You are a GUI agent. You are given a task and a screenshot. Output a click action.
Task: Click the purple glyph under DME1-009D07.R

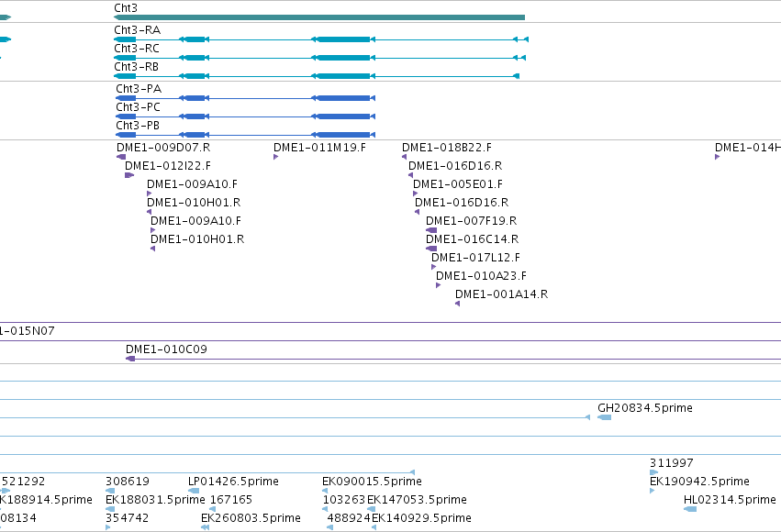(121, 157)
